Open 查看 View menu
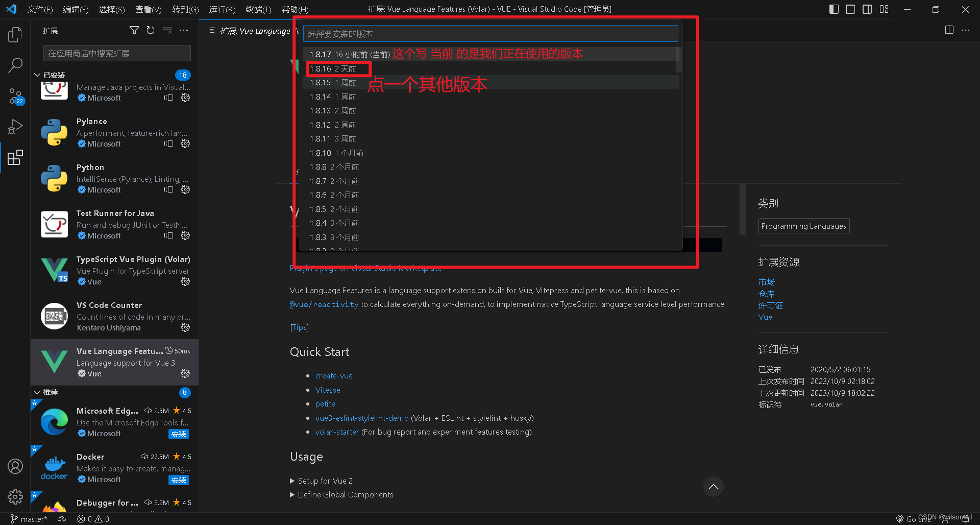Screen dimensions: 980x525 (x=148, y=9)
